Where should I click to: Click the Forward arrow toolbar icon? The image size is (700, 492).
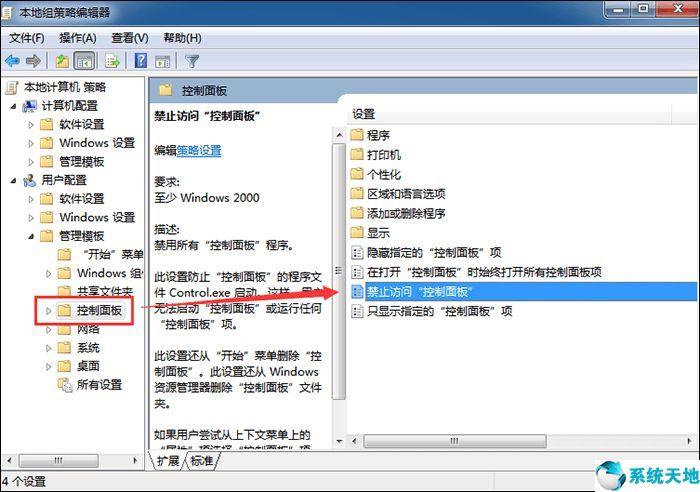pyautogui.click(x=33, y=61)
